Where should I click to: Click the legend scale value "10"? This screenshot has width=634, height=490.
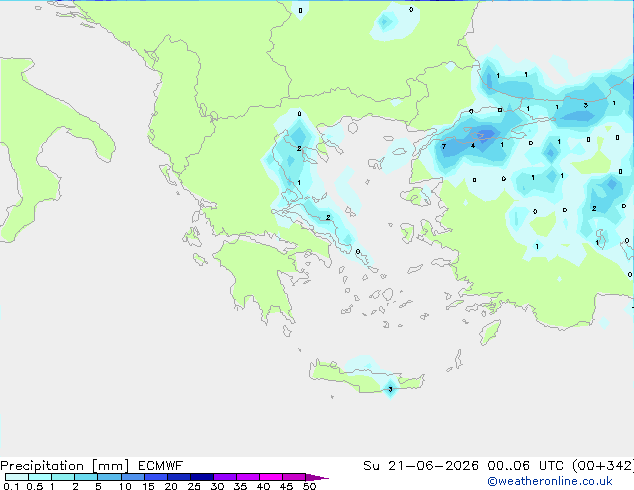pyautogui.click(x=125, y=486)
